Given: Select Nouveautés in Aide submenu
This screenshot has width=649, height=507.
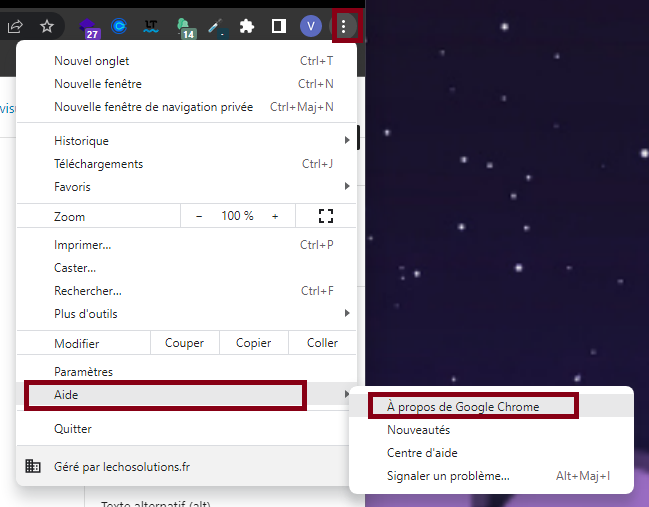Looking at the screenshot, I should [x=491, y=430].
